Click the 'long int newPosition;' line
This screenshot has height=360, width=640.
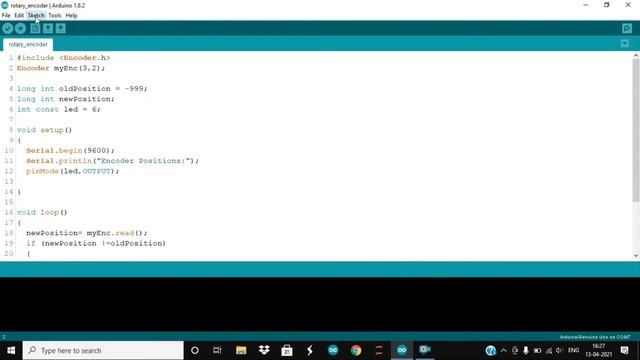tap(66, 99)
